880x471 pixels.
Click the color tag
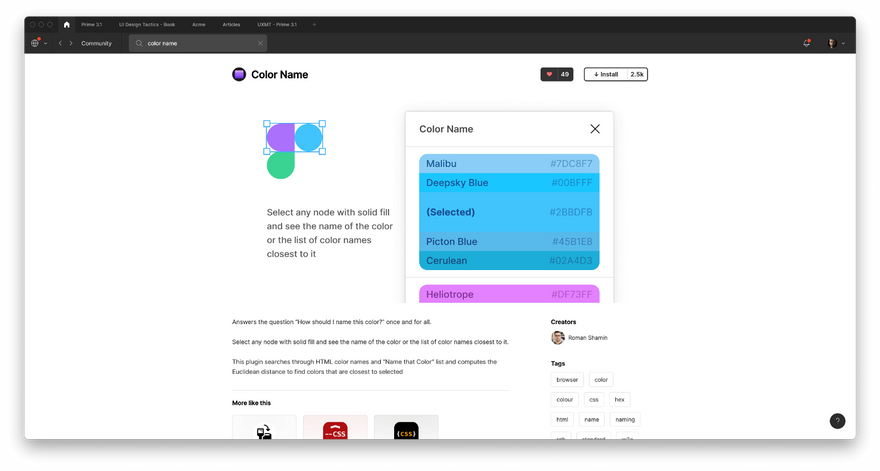coord(601,380)
